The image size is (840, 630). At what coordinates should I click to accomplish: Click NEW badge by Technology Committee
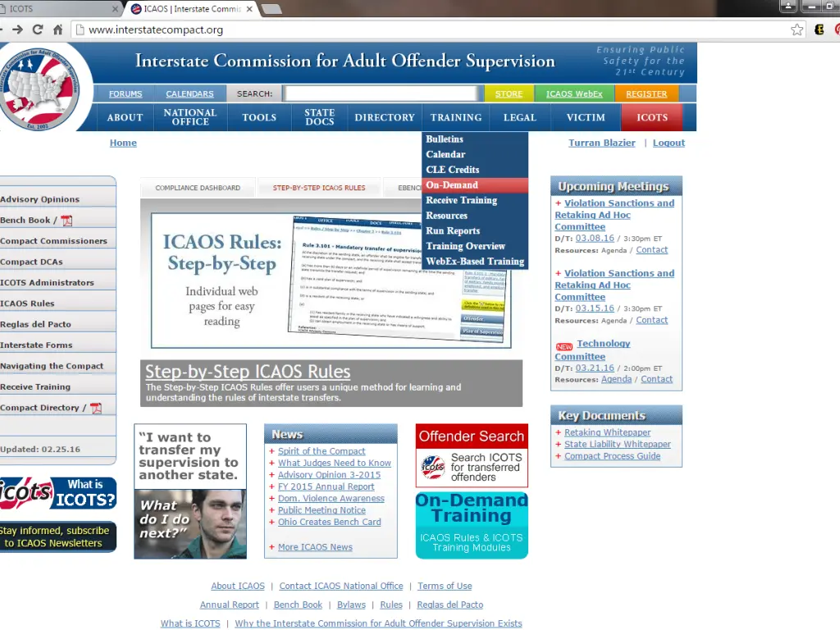pos(564,347)
